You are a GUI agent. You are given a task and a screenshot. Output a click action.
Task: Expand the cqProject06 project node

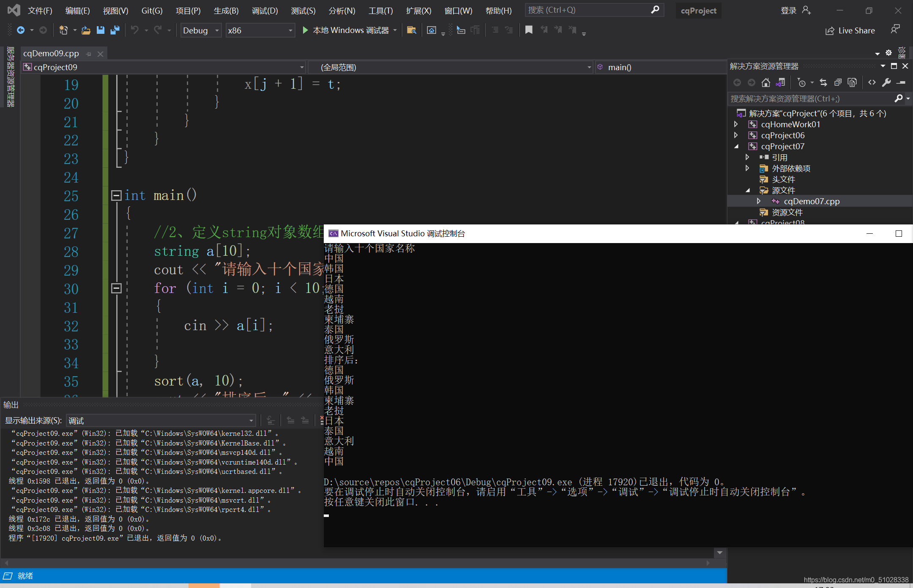(736, 135)
